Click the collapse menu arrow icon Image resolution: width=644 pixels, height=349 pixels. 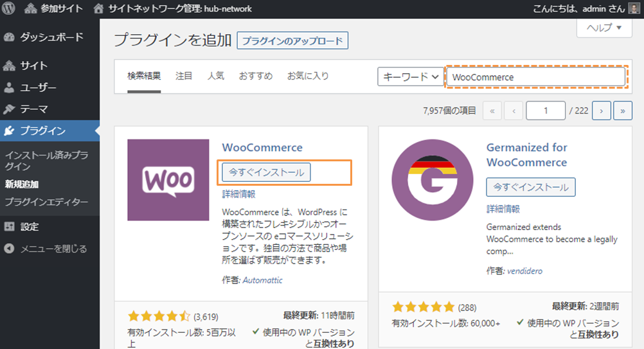9,248
